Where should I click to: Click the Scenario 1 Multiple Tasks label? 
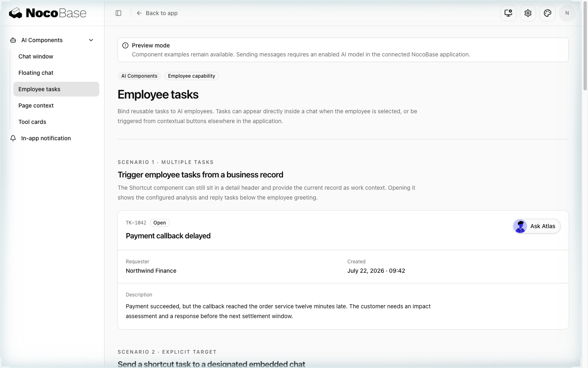point(166,162)
